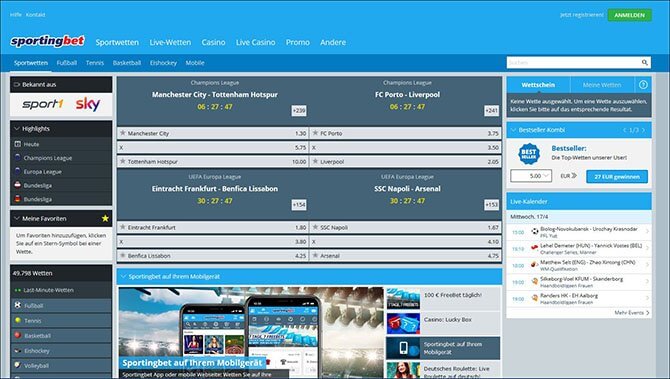Toggle favorite star for FC Porto
This screenshot has width=670, height=379.
(x=315, y=133)
